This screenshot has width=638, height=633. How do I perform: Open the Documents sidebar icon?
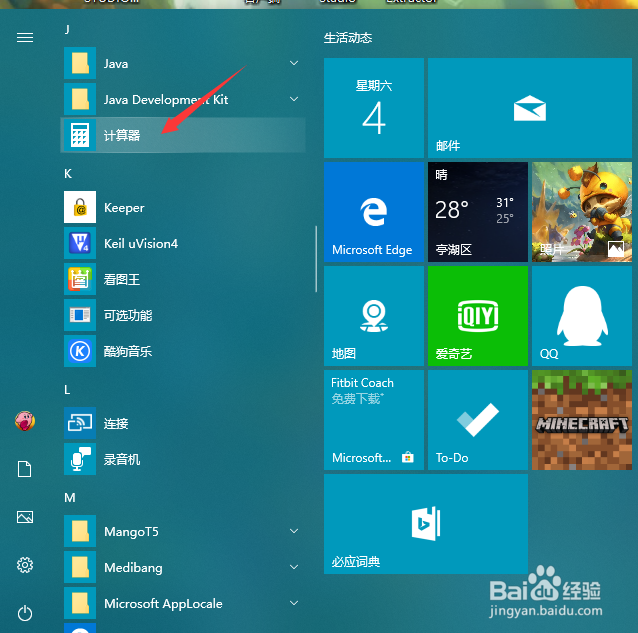(25, 469)
